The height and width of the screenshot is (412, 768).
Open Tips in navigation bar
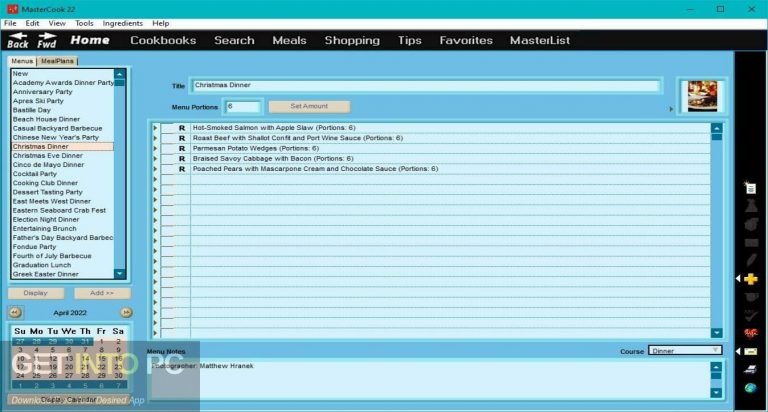pos(409,40)
